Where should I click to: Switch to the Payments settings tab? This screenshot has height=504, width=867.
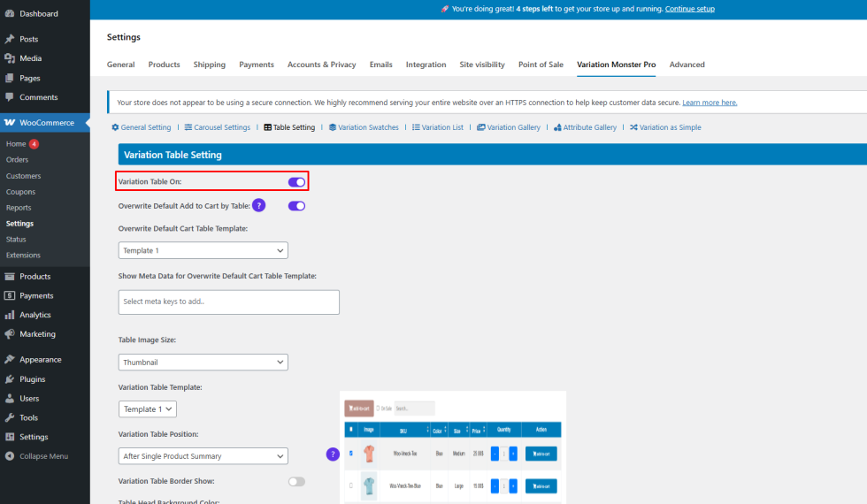point(257,65)
